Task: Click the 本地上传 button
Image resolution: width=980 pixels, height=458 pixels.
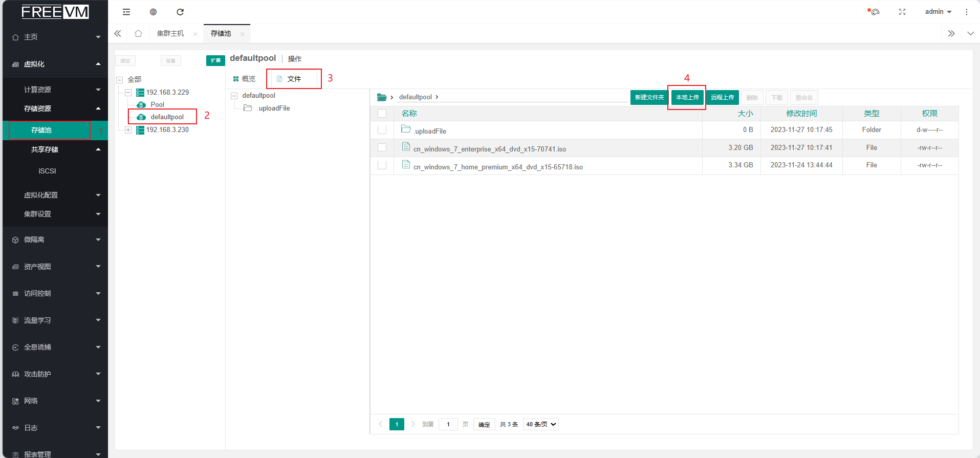Action: pos(687,97)
